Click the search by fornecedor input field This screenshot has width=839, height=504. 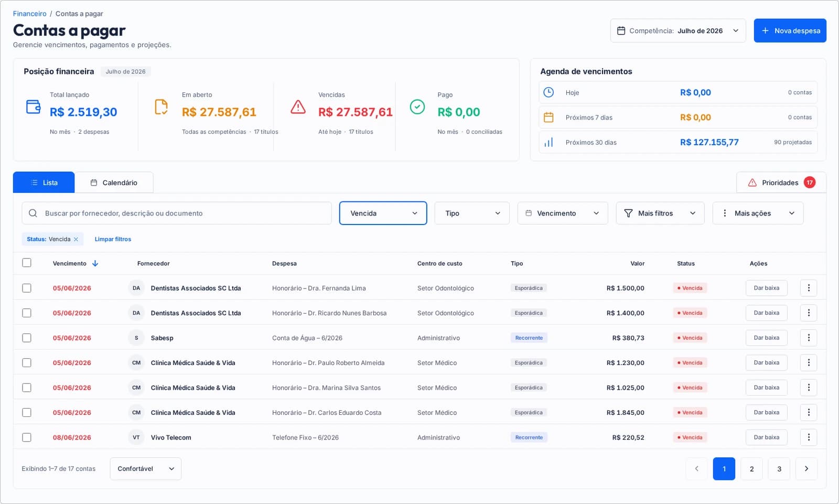[x=177, y=213]
